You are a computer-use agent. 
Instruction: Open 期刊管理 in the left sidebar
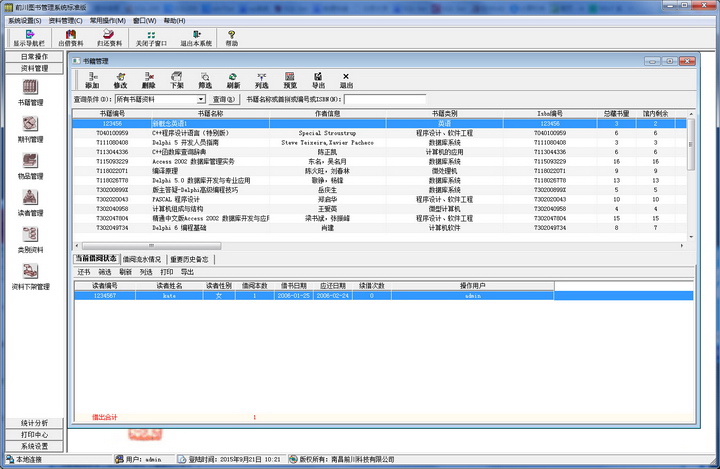[29, 128]
